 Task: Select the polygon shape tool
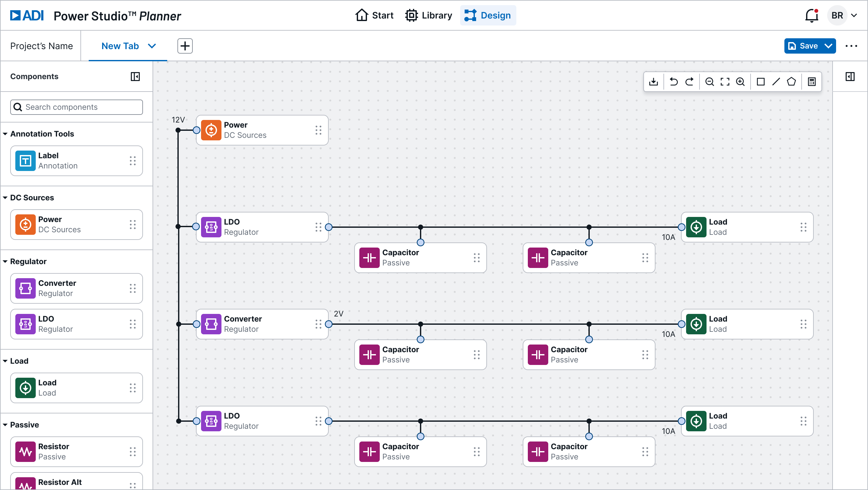[x=791, y=82]
